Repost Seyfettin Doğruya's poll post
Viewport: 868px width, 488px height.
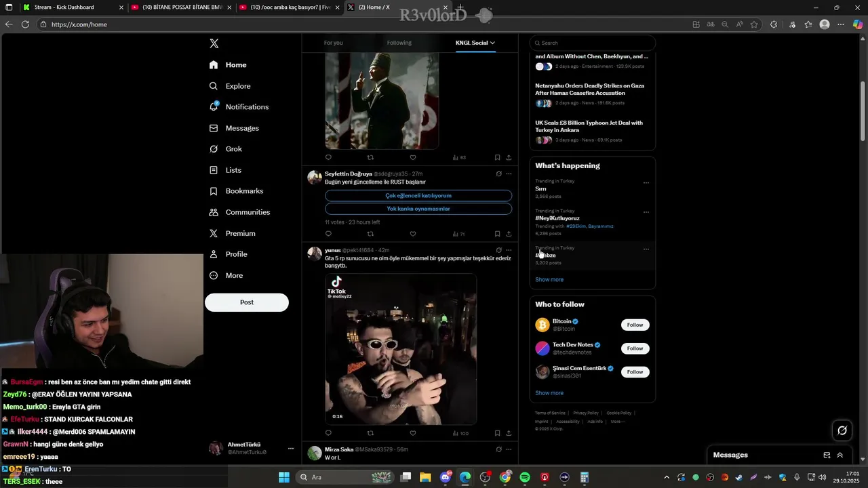(370, 234)
